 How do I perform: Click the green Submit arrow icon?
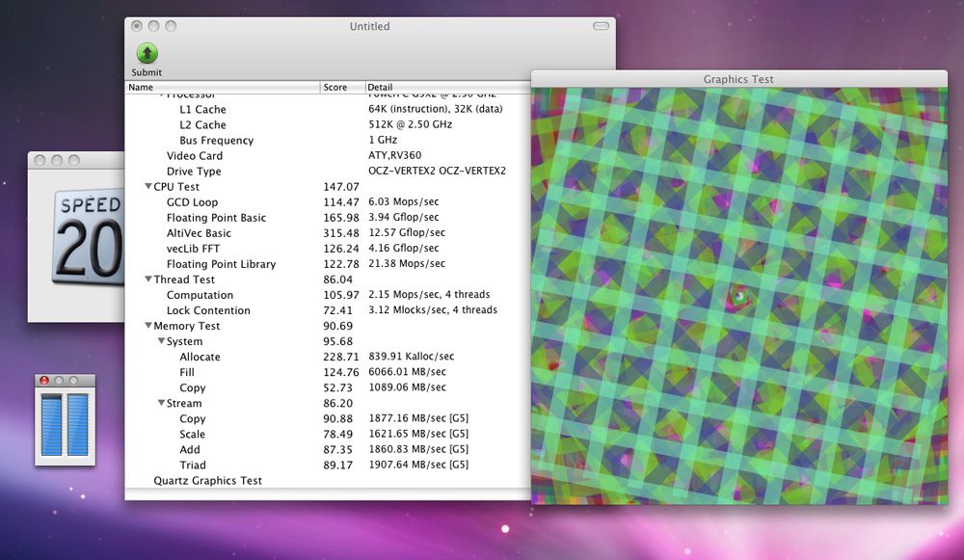(147, 53)
